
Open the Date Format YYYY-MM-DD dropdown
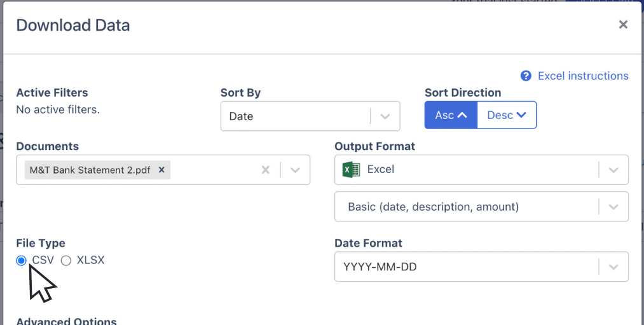[481, 266]
